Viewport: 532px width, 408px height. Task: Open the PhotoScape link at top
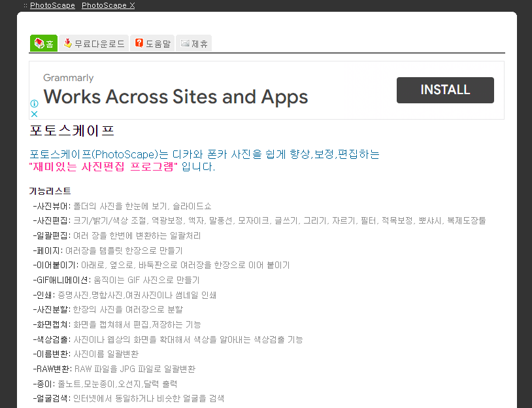pyautogui.click(x=52, y=5)
